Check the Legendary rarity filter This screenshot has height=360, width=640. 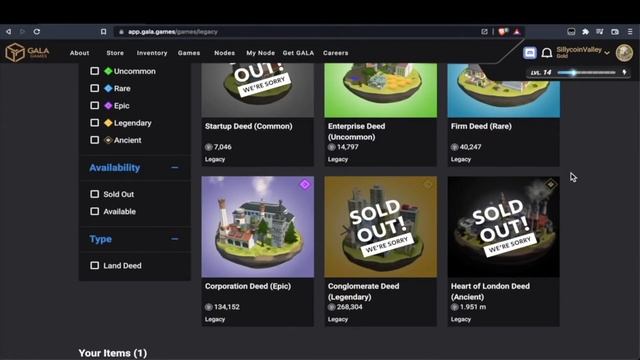[94, 123]
